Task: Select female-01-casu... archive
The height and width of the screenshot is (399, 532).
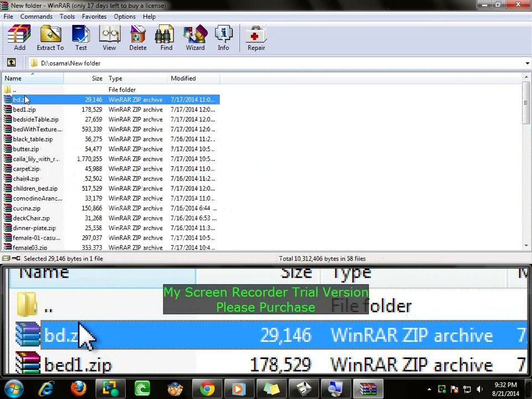Action: coord(111,238)
